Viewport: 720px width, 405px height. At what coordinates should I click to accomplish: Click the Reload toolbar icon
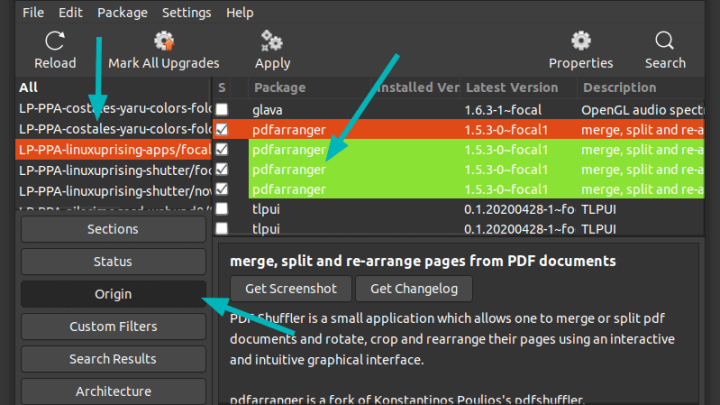tap(55, 41)
